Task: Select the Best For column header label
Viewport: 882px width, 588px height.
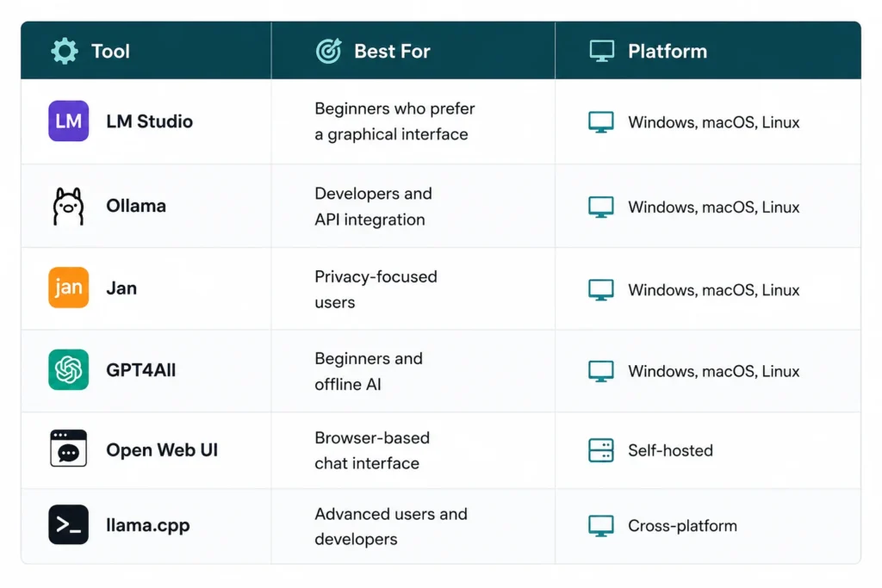Action: tap(392, 51)
